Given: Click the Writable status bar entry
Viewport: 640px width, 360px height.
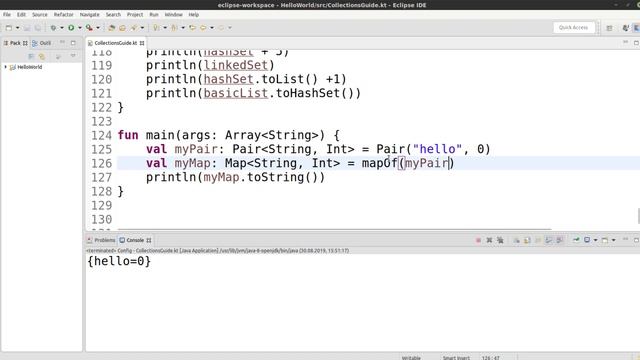Looking at the screenshot, I should [x=411, y=358].
